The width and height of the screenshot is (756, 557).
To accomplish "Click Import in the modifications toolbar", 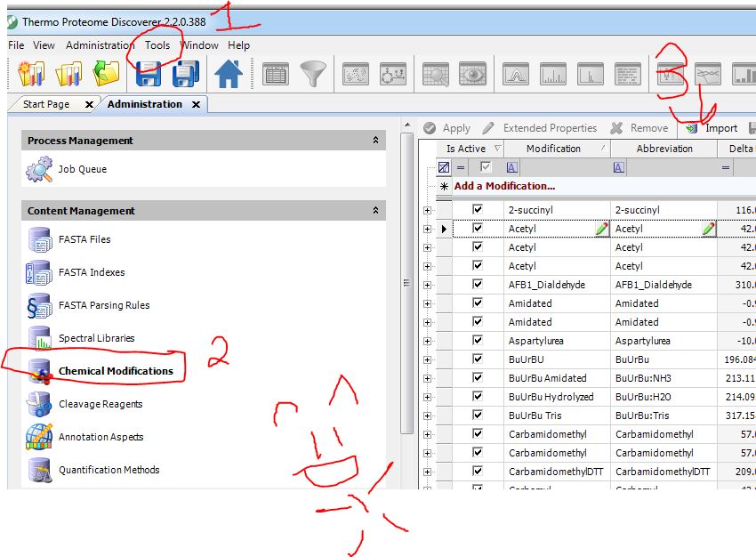I will (x=712, y=128).
